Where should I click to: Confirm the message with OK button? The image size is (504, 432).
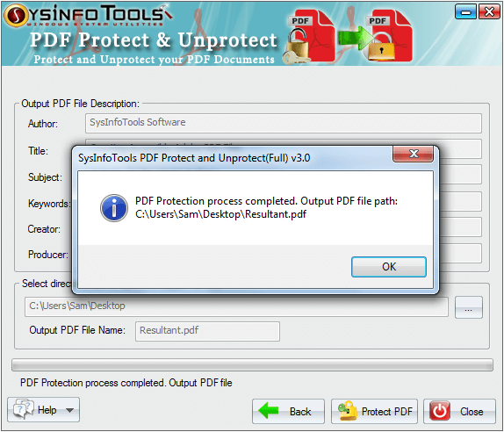pos(389,266)
